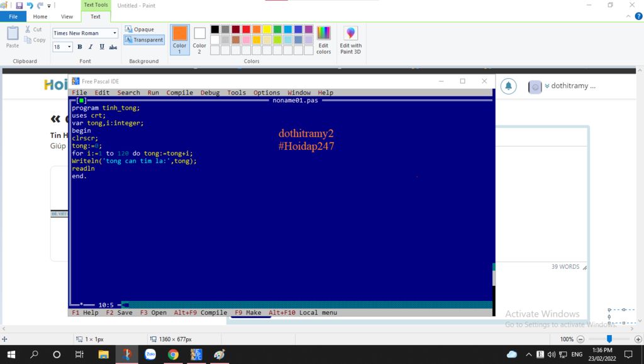Click Paint's Help question-mark icon
This screenshot has height=364, width=644.
click(638, 16)
